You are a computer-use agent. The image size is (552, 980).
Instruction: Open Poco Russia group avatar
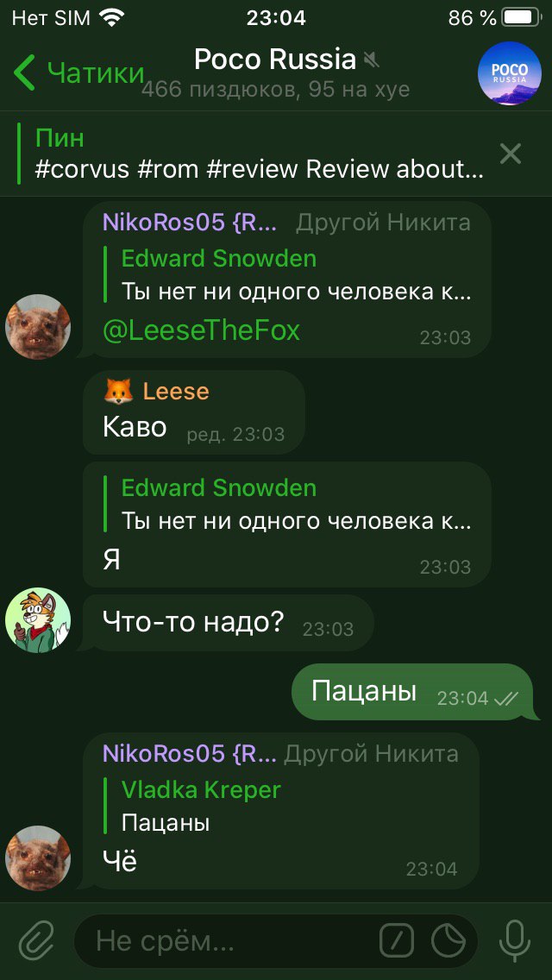coord(510,73)
